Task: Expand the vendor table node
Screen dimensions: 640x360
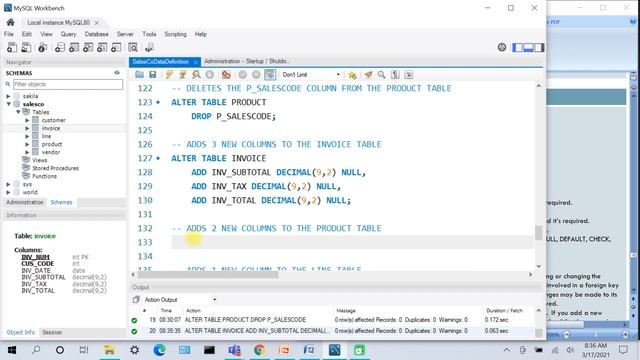Action: [27, 152]
